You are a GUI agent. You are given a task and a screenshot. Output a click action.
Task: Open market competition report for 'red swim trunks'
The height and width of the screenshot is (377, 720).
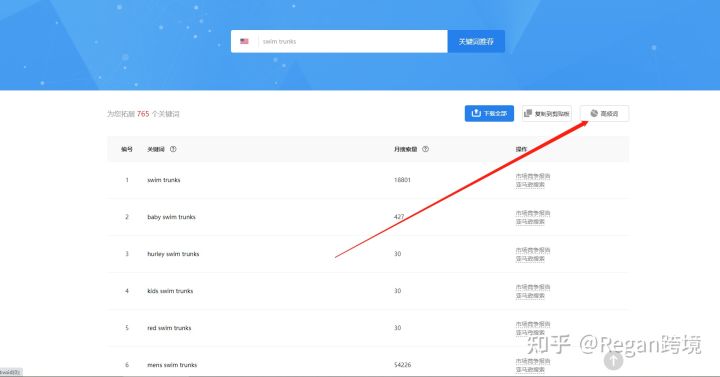[x=533, y=324]
